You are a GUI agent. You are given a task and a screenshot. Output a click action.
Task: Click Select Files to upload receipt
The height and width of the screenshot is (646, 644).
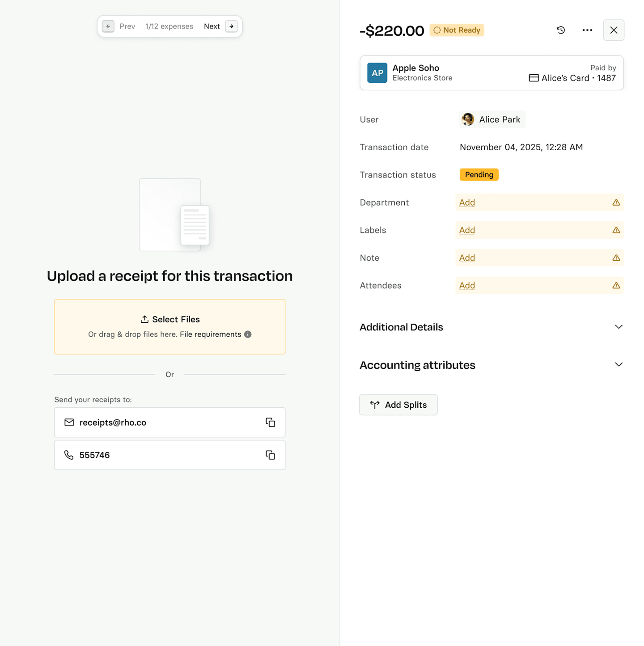[170, 320]
